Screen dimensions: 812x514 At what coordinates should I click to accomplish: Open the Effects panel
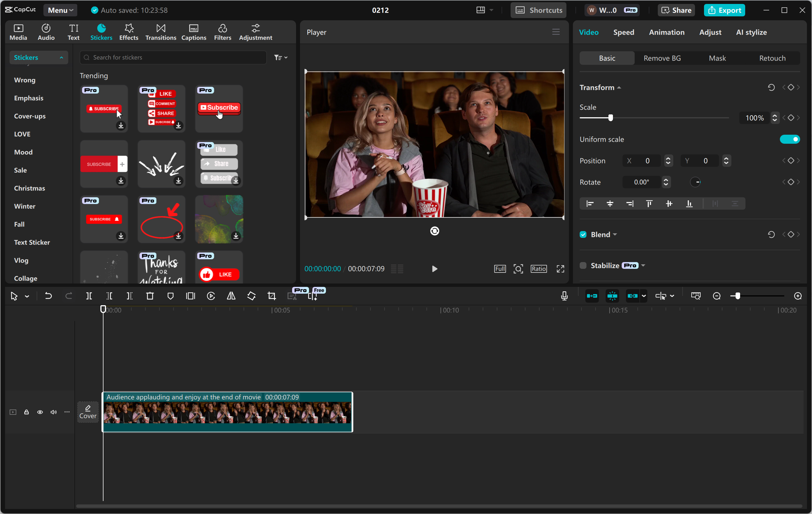coord(129,32)
